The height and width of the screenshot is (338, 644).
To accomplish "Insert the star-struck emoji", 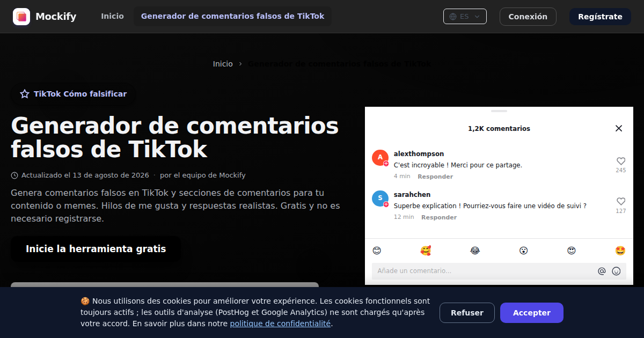I will pos(620,251).
